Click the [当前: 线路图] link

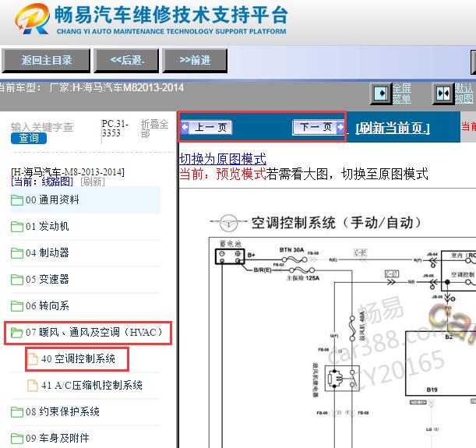click(42, 182)
